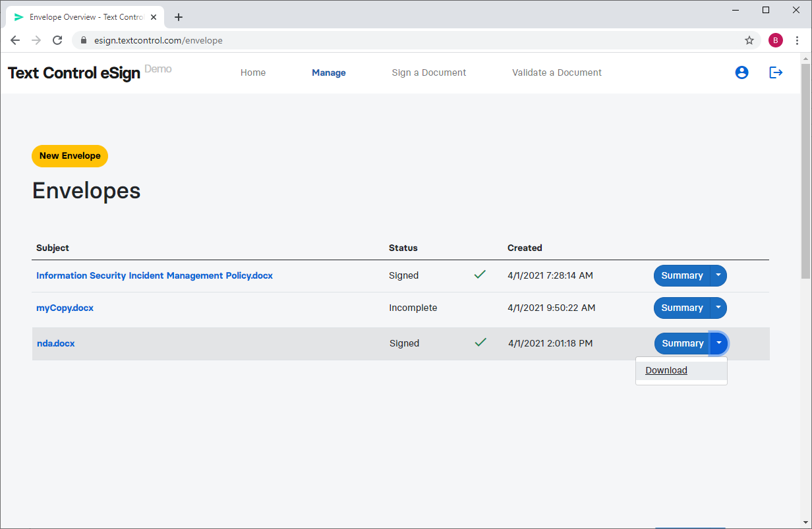Go back with the browser back arrow
Image resolution: width=812 pixels, height=529 pixels.
(15, 40)
